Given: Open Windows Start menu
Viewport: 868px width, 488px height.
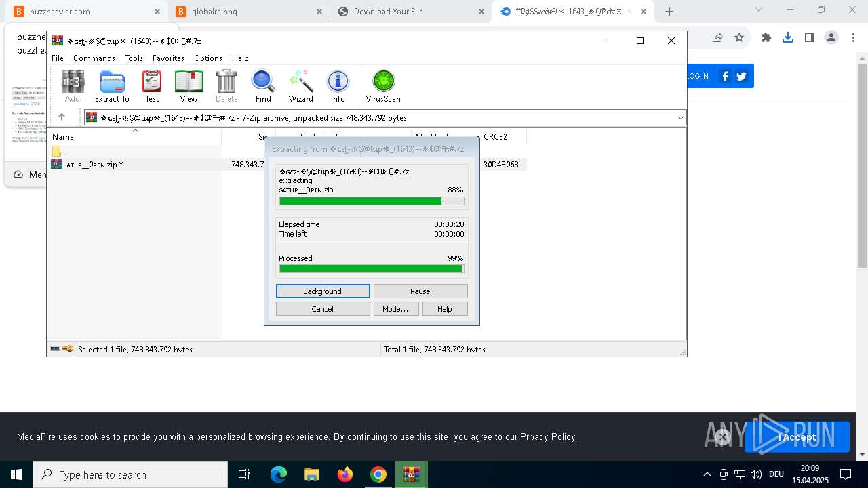Looking at the screenshot, I should pos(16,474).
